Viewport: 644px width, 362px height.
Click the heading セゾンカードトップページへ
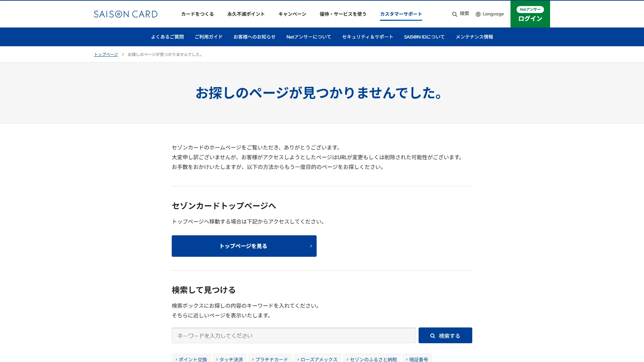pyautogui.click(x=224, y=206)
